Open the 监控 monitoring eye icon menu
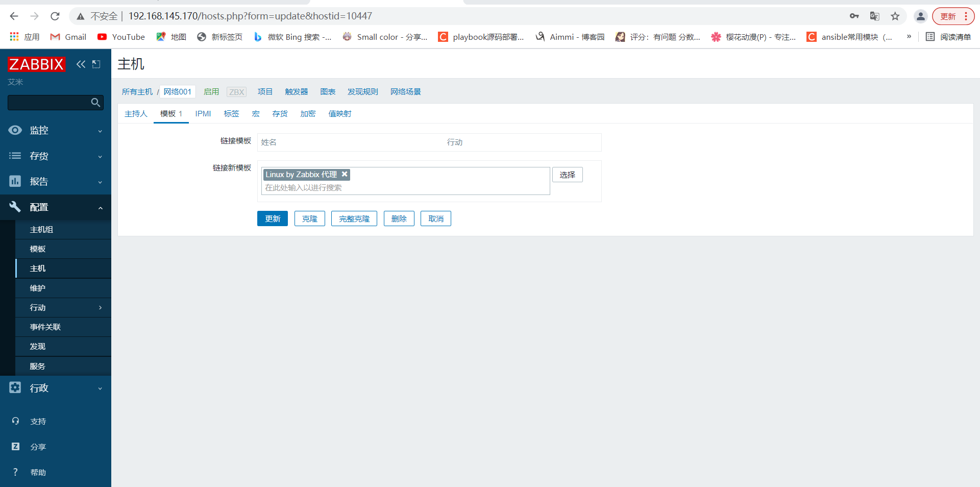 pyautogui.click(x=15, y=130)
